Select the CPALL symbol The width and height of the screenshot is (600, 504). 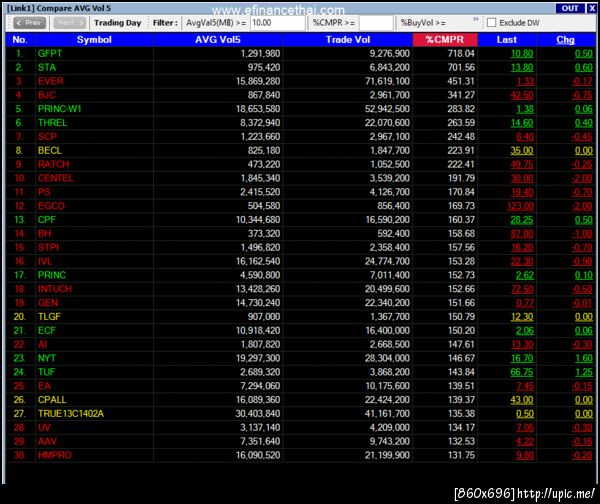pyautogui.click(x=52, y=400)
